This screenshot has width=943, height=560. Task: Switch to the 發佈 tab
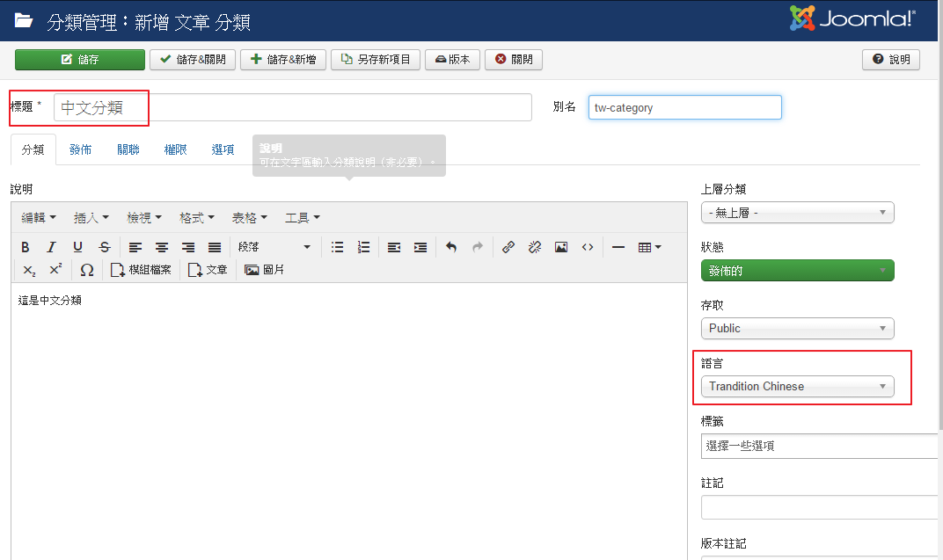click(x=80, y=149)
